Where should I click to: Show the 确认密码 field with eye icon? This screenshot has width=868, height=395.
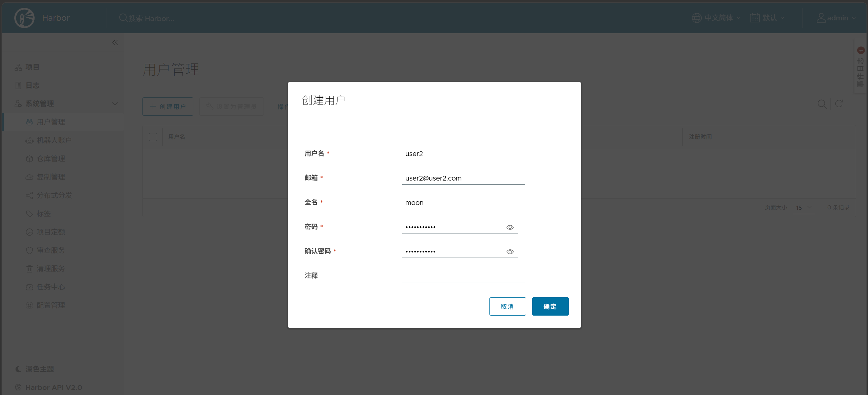[x=510, y=252]
